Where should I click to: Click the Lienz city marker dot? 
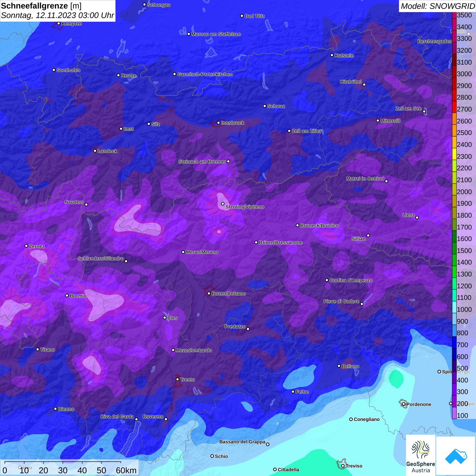[x=417, y=218]
